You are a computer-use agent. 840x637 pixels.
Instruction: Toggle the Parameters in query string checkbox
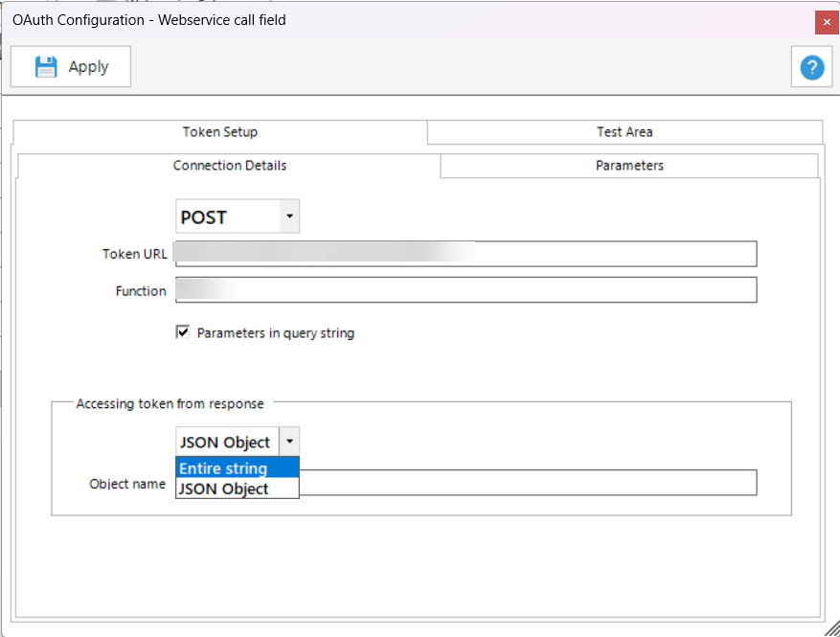(183, 333)
